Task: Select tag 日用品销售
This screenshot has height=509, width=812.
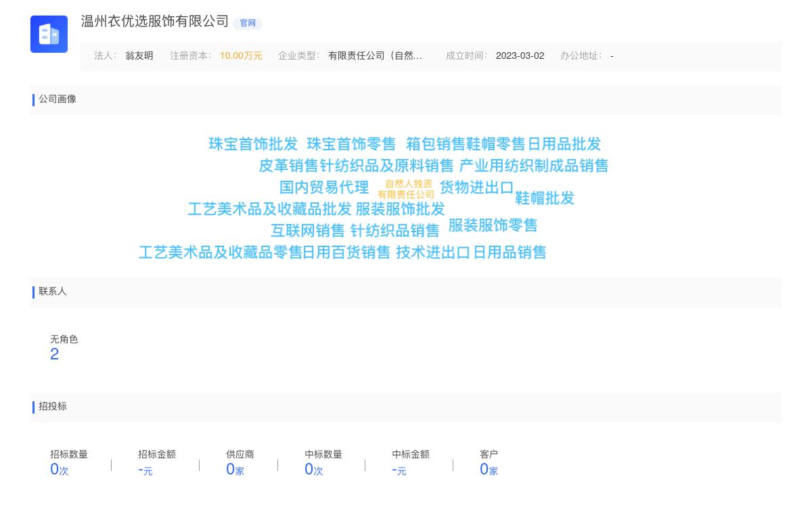Action: (x=510, y=252)
